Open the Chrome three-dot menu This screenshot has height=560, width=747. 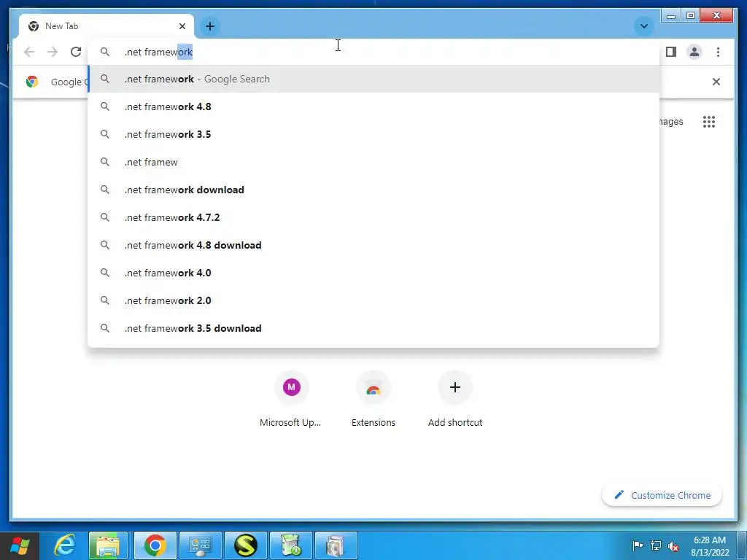[x=718, y=52]
